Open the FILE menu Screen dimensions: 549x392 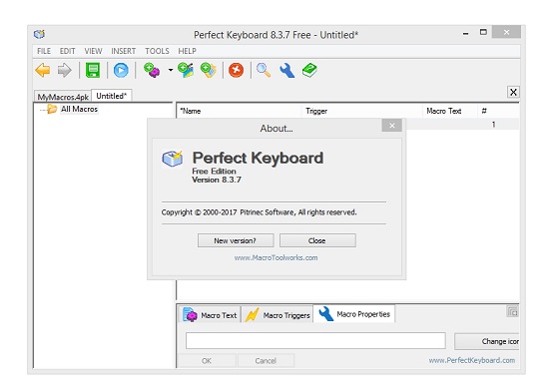(x=44, y=51)
